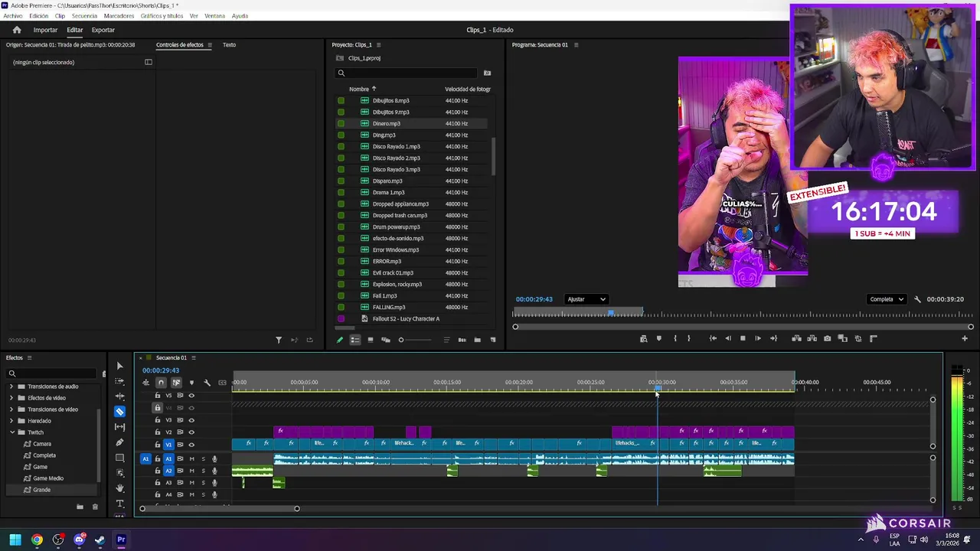The width and height of the screenshot is (980, 551).
Task: Select the Rectangle tool
Action: point(119,458)
